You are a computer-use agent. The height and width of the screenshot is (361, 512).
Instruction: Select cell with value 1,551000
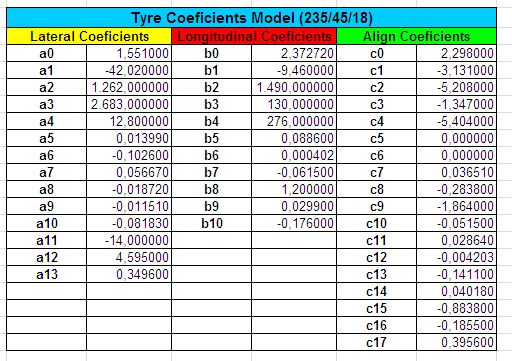(129, 53)
